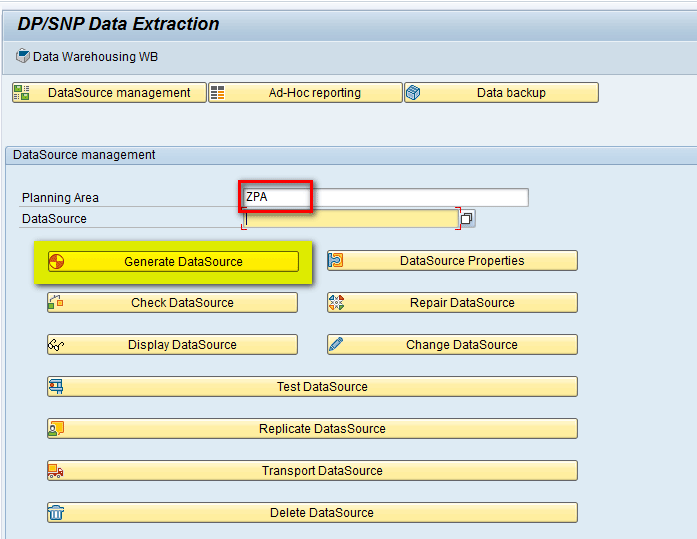
Task: Click the DataSource management grid icon
Action: point(21,93)
